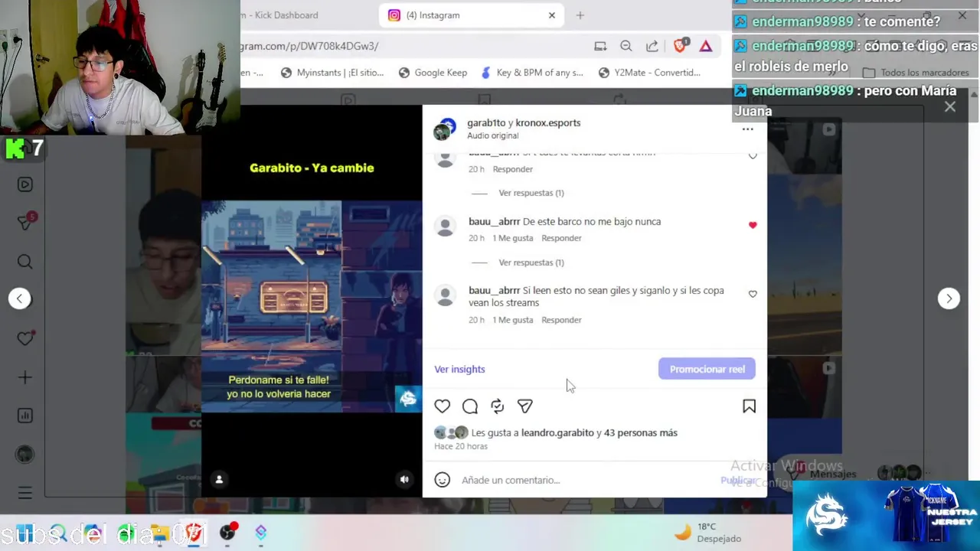
Task: Open the 'Y2Mate - Convertid...' bookmark
Action: coord(649,73)
